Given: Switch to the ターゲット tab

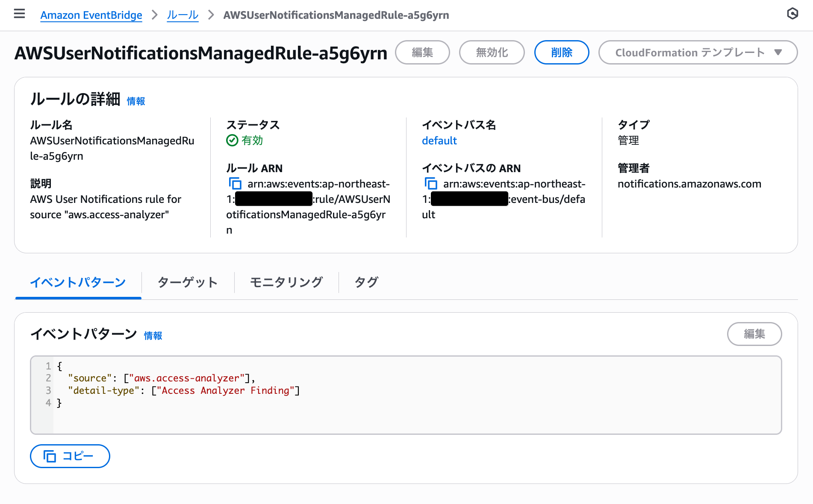Looking at the screenshot, I should tap(188, 282).
